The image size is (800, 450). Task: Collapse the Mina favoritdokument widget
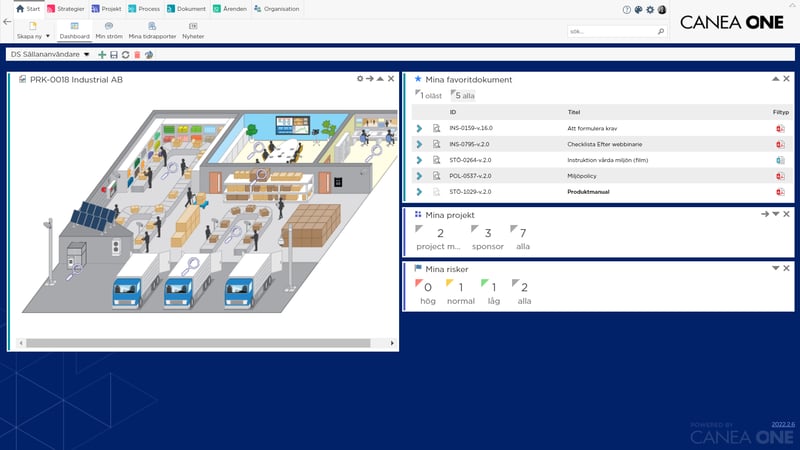click(x=774, y=78)
